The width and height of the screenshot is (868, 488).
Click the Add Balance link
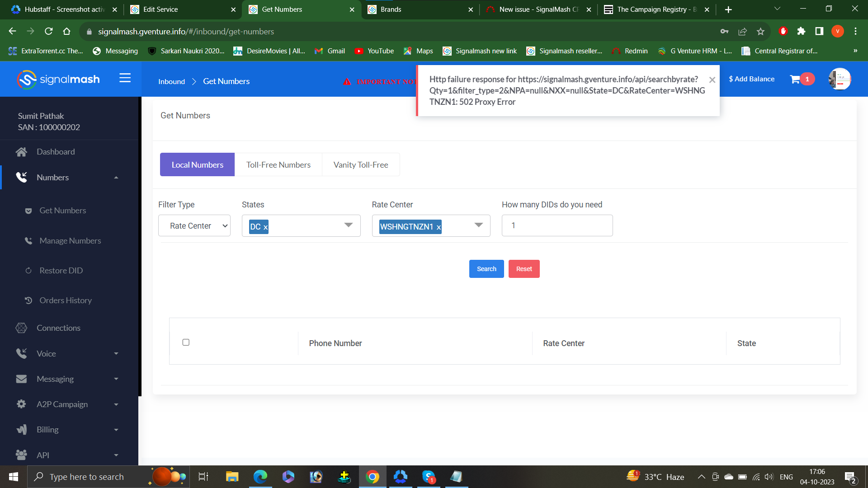[x=751, y=79]
